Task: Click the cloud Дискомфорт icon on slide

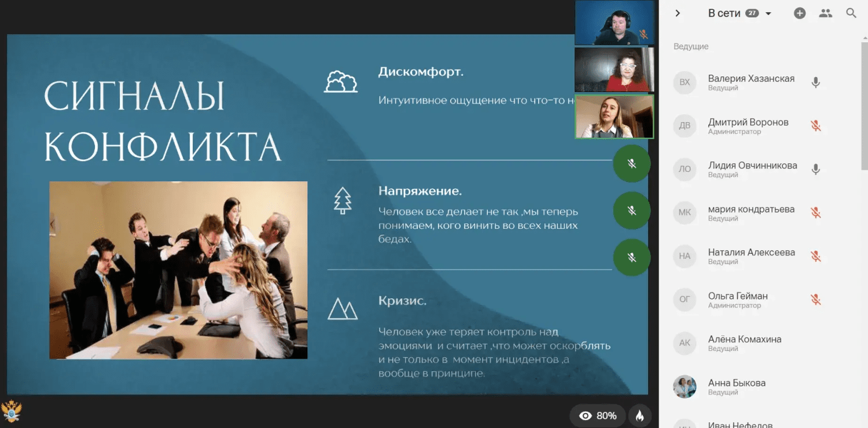Action: 340,82
